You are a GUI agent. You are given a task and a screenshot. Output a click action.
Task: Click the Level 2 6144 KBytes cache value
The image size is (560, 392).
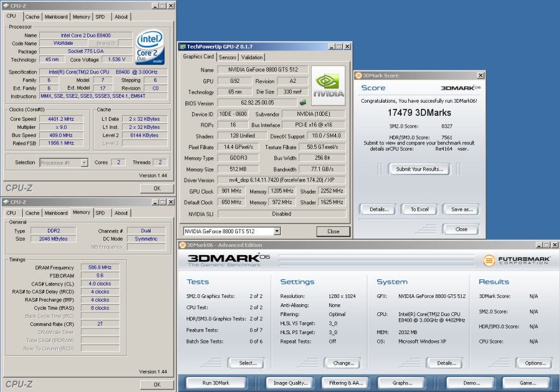pos(144,135)
